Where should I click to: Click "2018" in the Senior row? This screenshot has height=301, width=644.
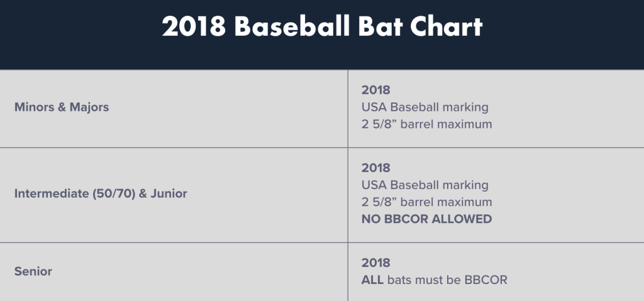(375, 263)
